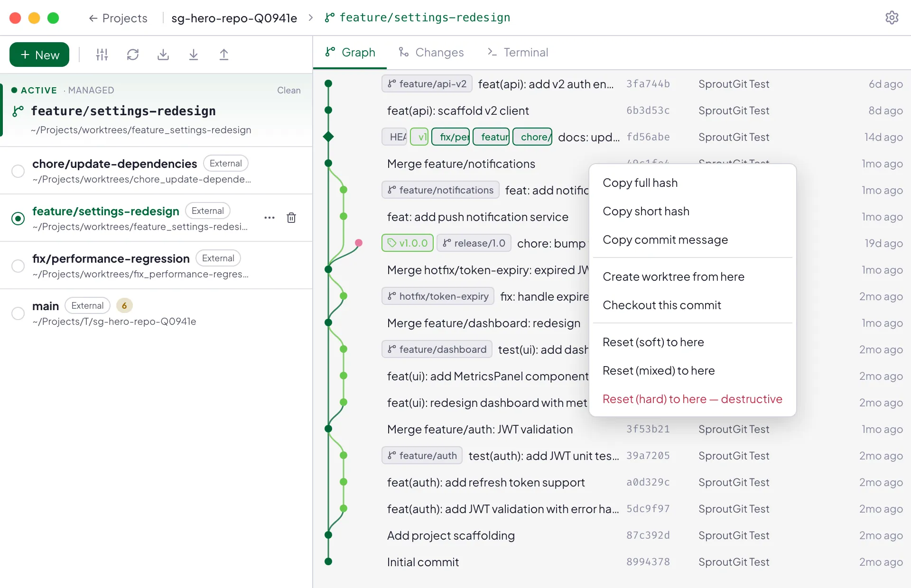Select Reset (hard) to here — destructive

693,399
